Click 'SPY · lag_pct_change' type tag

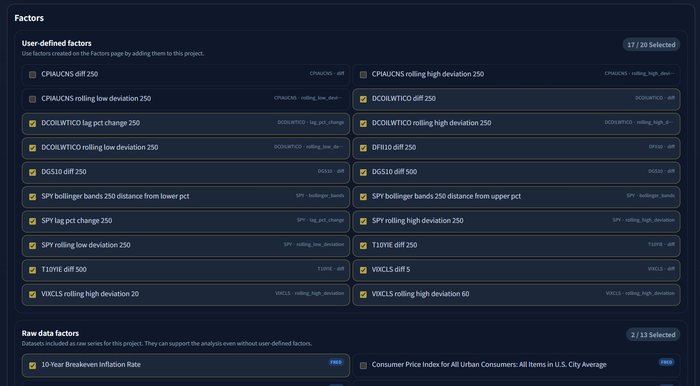coord(320,220)
